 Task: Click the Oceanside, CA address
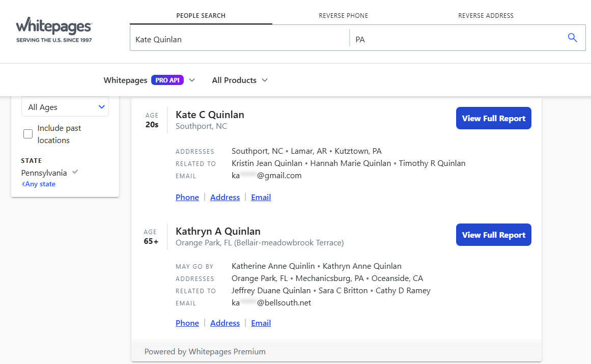(397, 278)
